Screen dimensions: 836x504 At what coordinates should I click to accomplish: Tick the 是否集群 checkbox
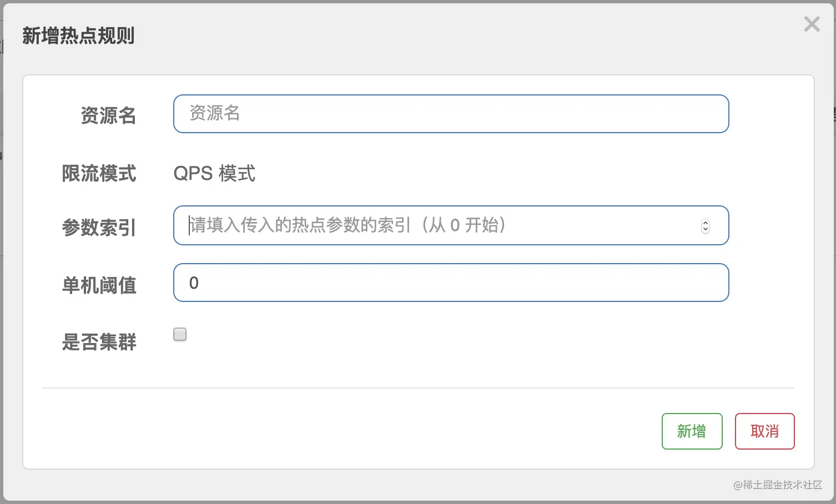point(180,334)
